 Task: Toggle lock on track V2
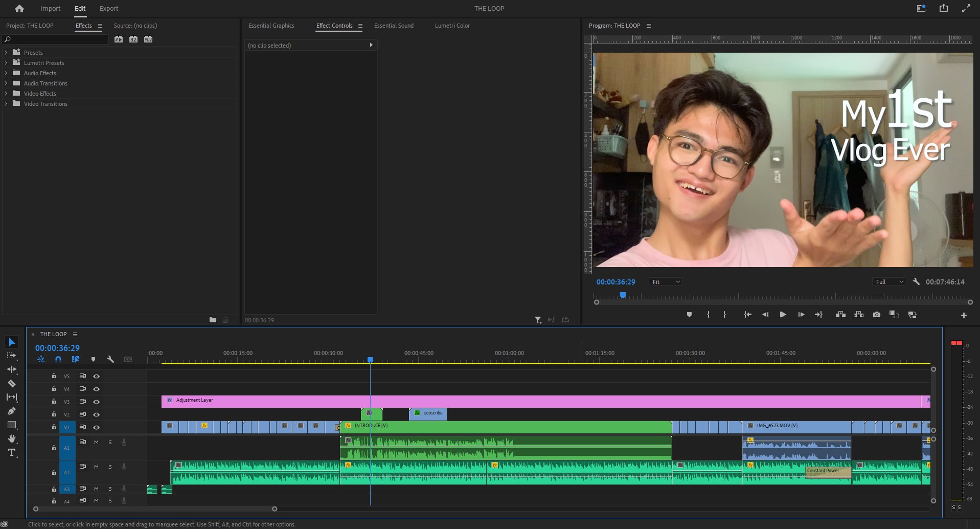click(54, 414)
